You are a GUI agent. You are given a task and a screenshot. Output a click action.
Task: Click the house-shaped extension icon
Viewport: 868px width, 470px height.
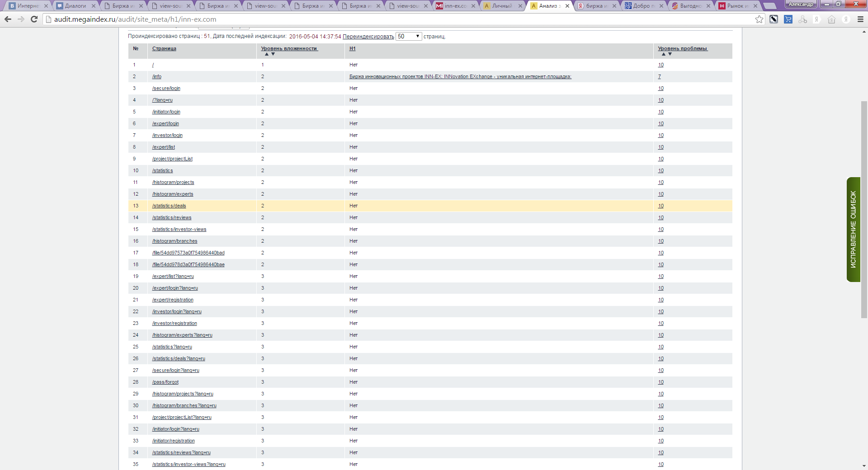831,19
